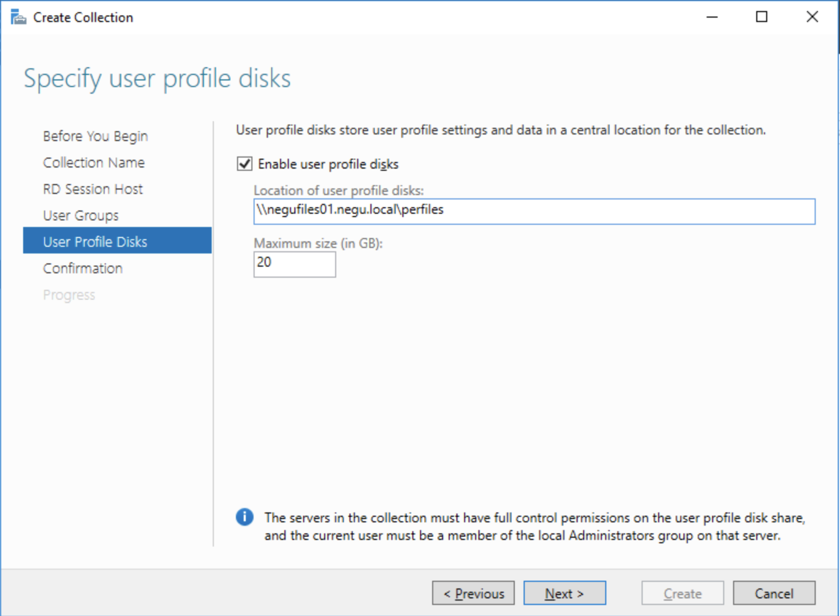Go to the Before You Begin step
Image resolution: width=840 pixels, height=616 pixels.
tap(95, 136)
